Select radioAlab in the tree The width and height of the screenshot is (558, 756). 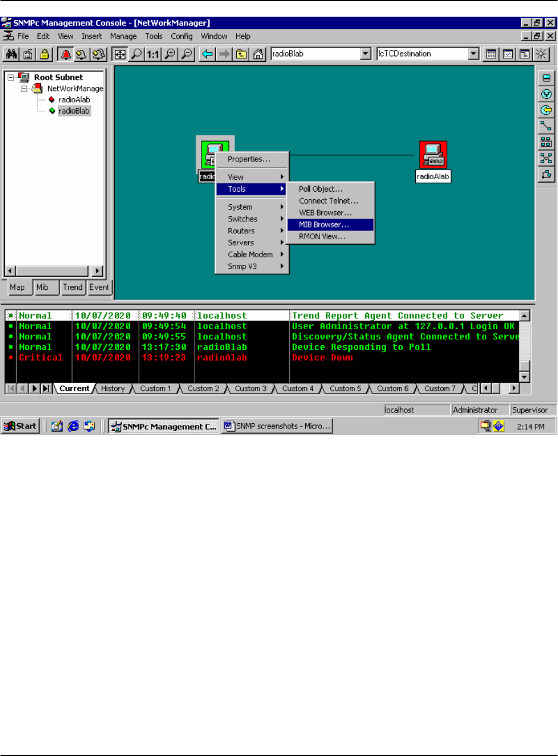(x=74, y=99)
